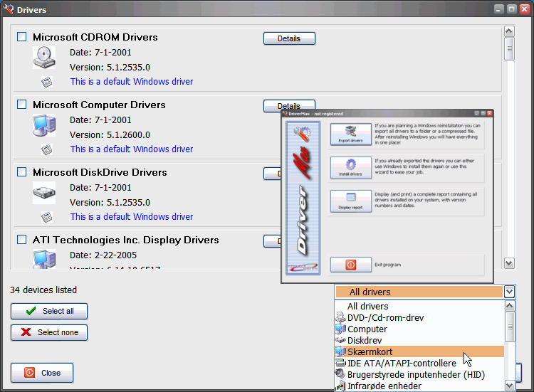Close the Drivers dialog with Close button

tap(42, 373)
